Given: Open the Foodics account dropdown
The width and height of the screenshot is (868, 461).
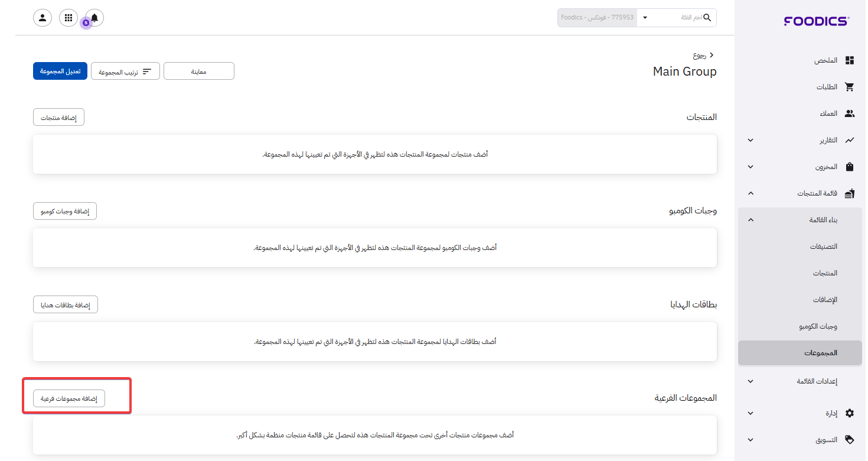Looking at the screenshot, I should click(645, 18).
